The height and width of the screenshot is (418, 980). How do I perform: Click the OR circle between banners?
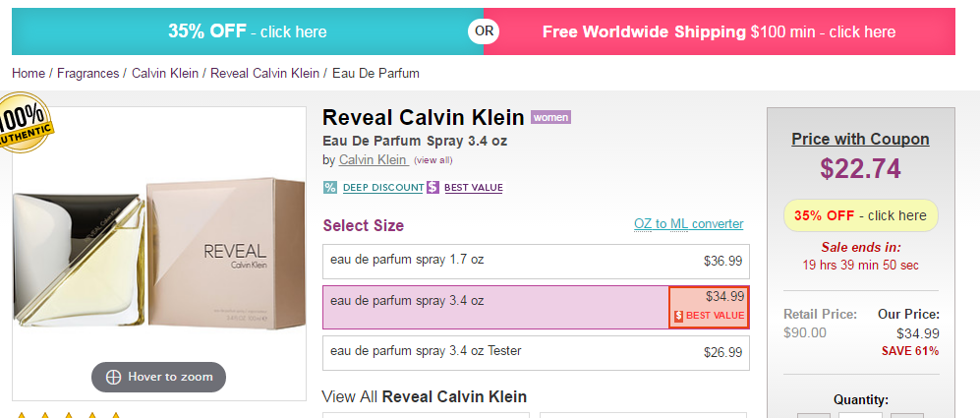(x=484, y=31)
